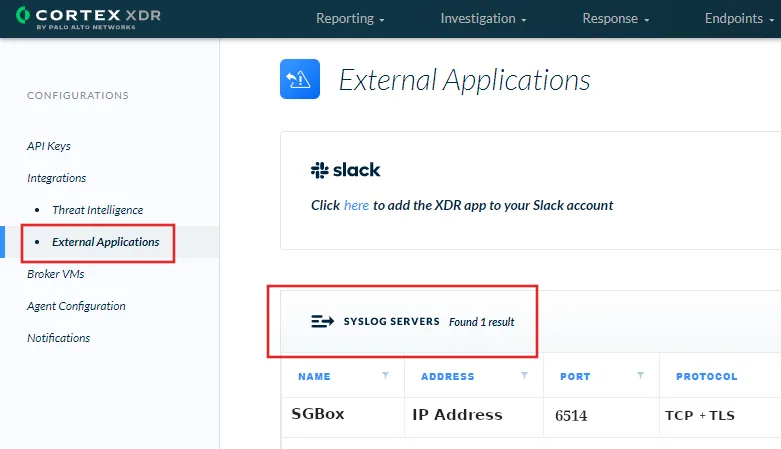Click the Syslog Servers arrow icon
This screenshot has width=781, height=449.
pyautogui.click(x=322, y=321)
